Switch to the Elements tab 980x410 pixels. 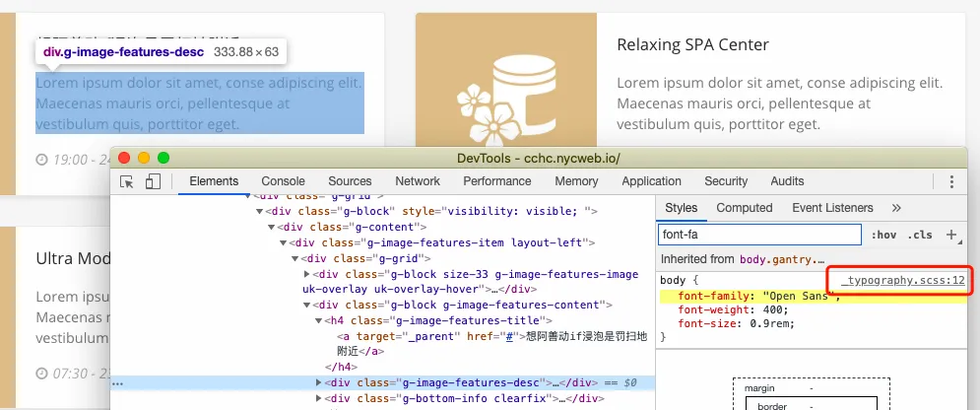coord(214,181)
